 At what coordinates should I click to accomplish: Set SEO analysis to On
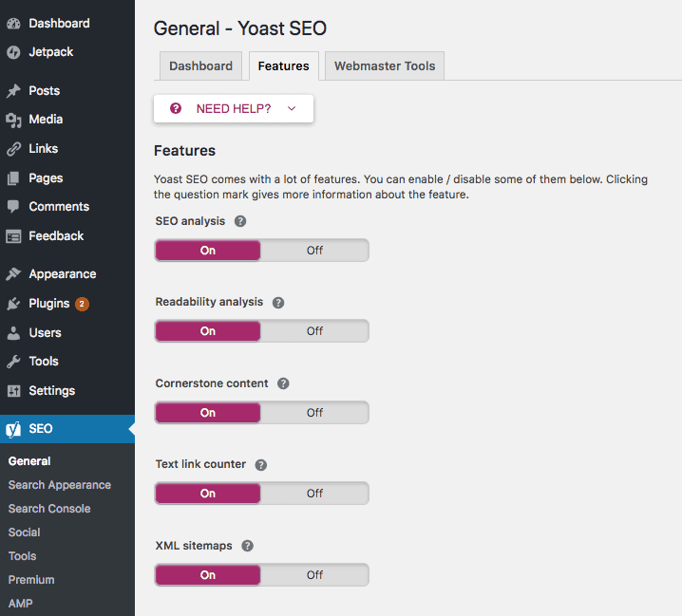208,251
